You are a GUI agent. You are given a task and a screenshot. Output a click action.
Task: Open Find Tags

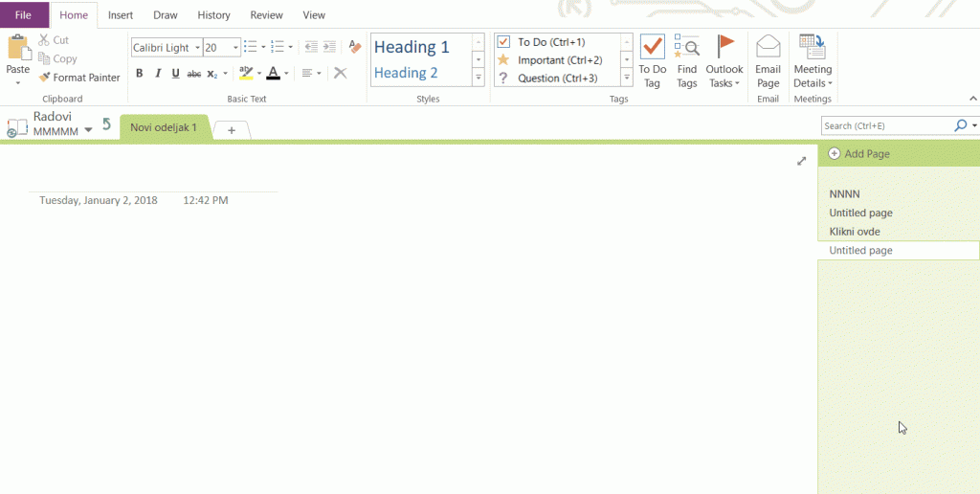pos(687,61)
